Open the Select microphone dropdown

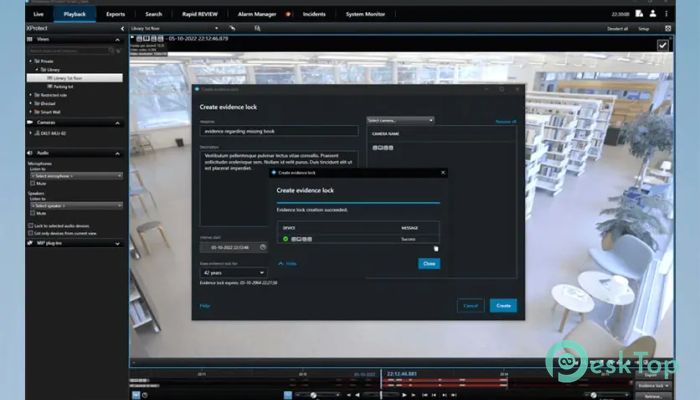tap(76, 176)
